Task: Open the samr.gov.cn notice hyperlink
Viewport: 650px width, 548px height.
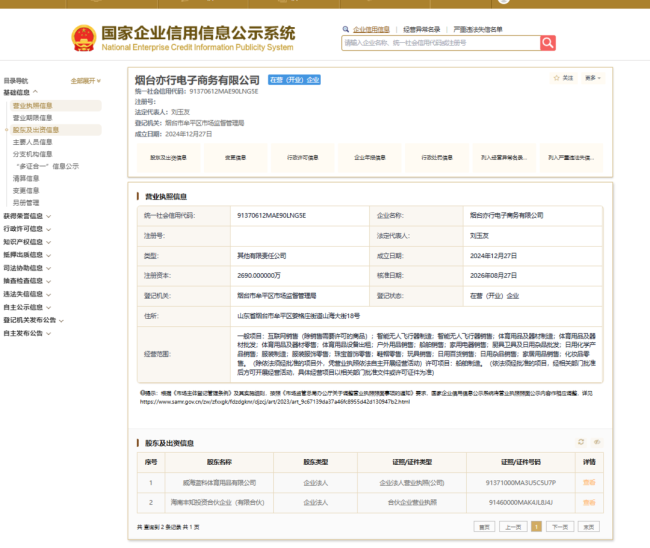Action: tap(275, 402)
